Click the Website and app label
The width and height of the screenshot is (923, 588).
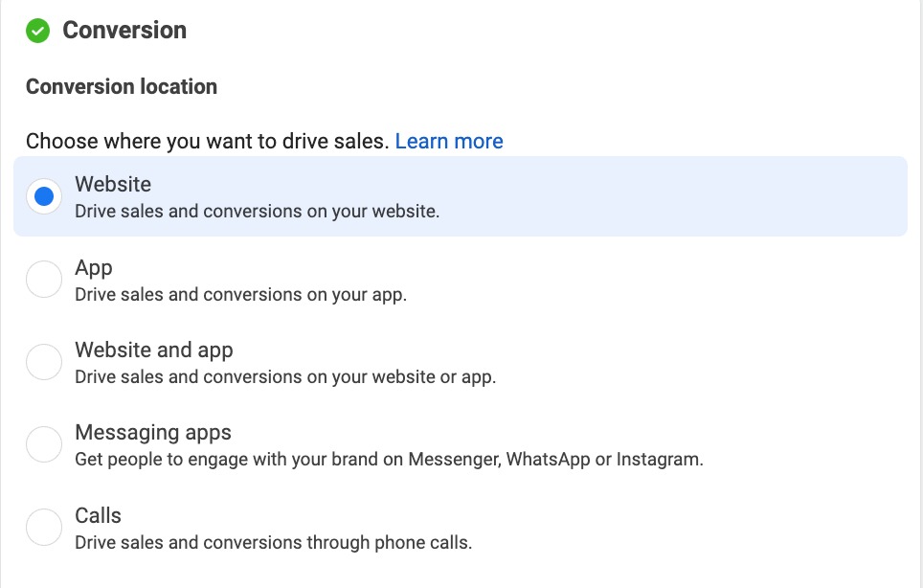click(154, 350)
